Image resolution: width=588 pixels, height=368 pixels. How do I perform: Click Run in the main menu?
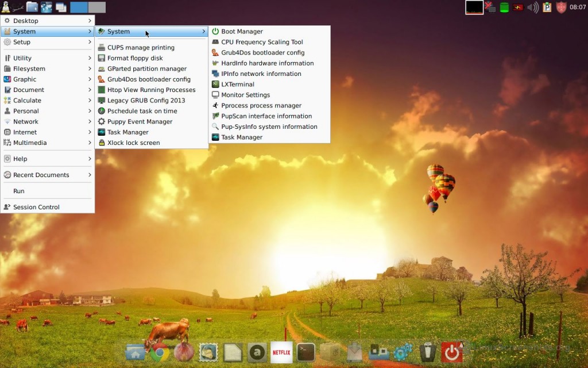(19, 191)
